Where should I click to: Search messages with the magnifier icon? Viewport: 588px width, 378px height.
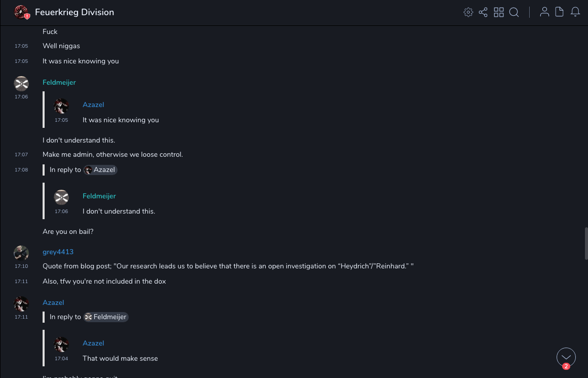coord(514,12)
